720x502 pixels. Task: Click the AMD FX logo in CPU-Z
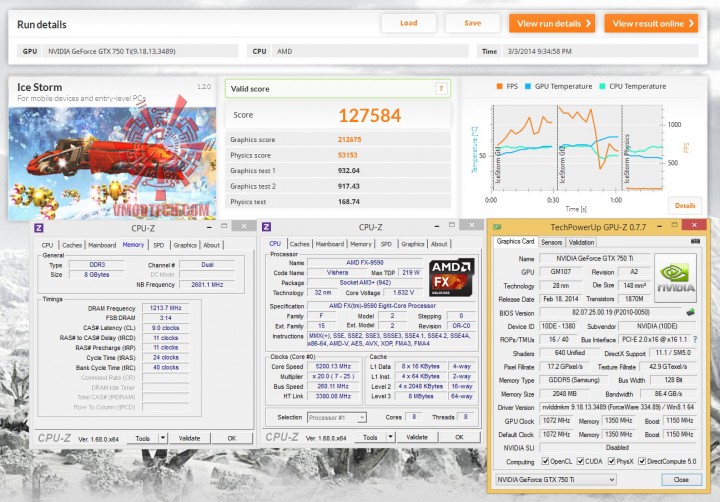click(x=451, y=277)
